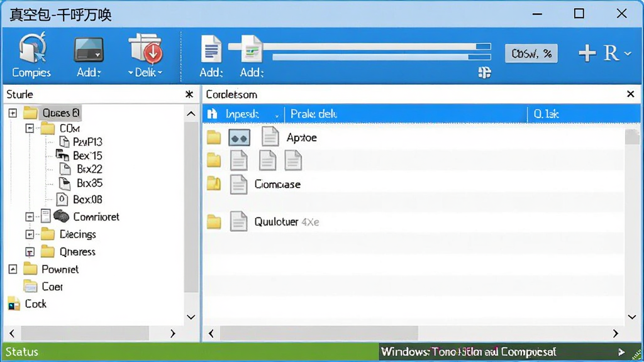The height and width of the screenshot is (362, 644).
Task: Toggle the Qneress folder expander
Action: pos(30,251)
